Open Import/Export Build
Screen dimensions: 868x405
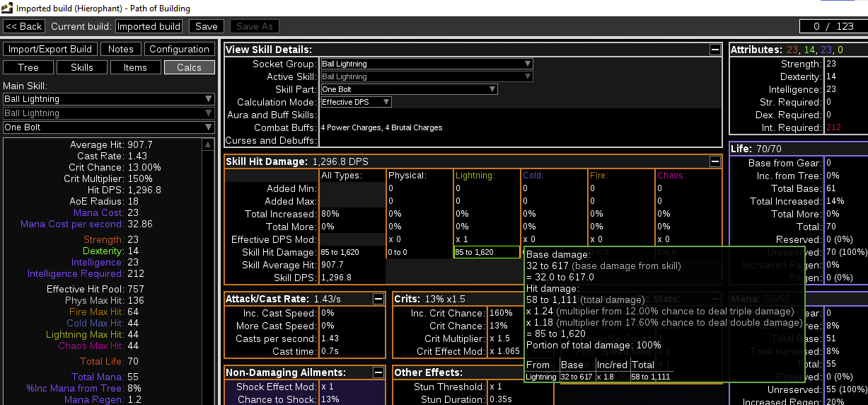[50, 49]
